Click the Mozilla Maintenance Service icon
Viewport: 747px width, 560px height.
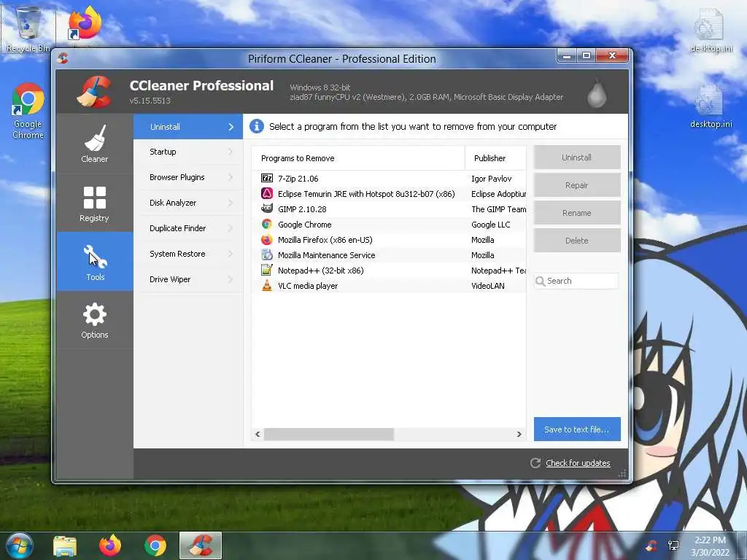267,254
